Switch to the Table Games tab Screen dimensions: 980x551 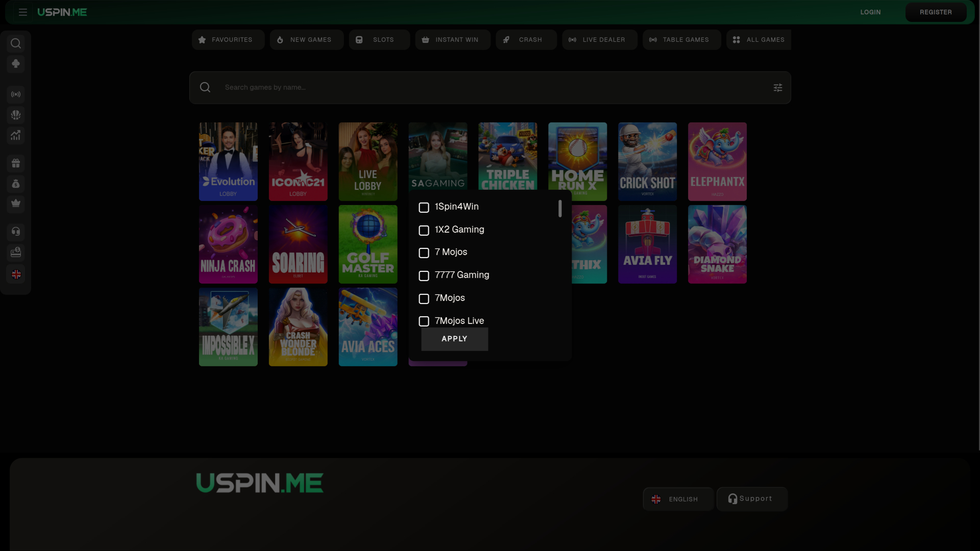coord(682,40)
